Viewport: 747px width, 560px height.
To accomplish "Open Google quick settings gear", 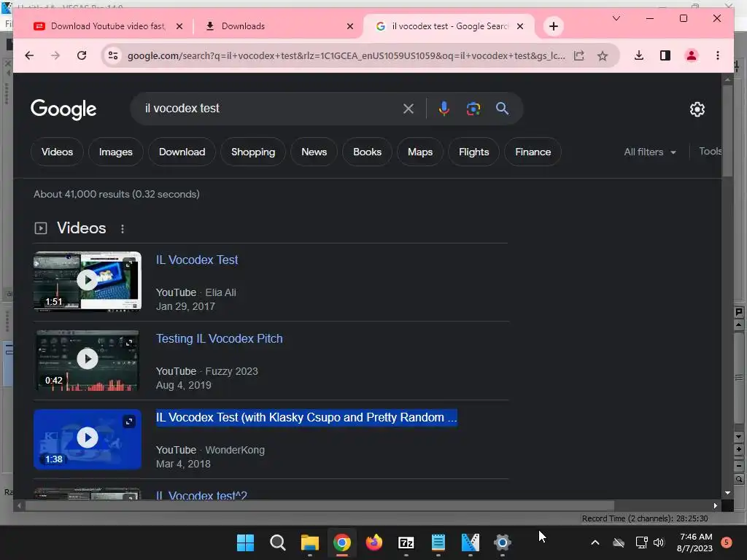I will point(697,109).
